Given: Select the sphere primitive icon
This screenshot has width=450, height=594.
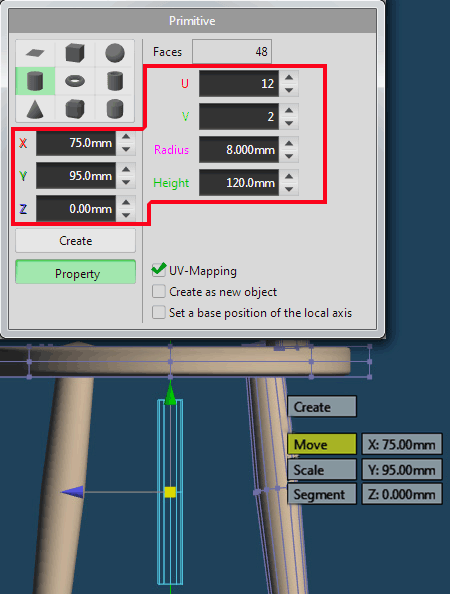Looking at the screenshot, I should point(114,53).
